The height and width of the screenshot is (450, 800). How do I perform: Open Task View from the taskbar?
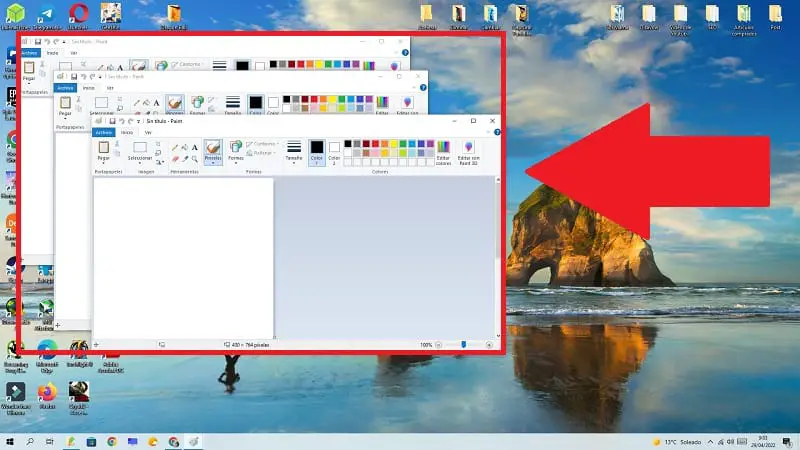pyautogui.click(x=49, y=441)
